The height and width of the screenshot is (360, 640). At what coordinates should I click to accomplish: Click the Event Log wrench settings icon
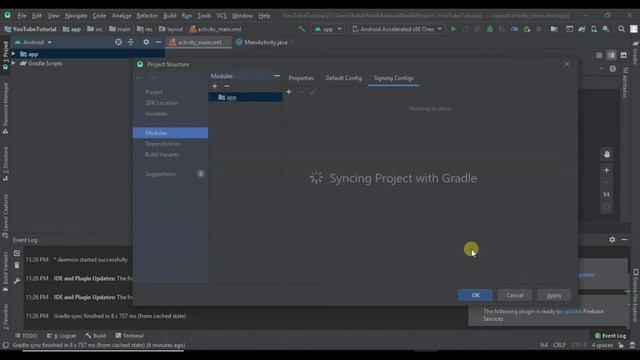pos(17,281)
